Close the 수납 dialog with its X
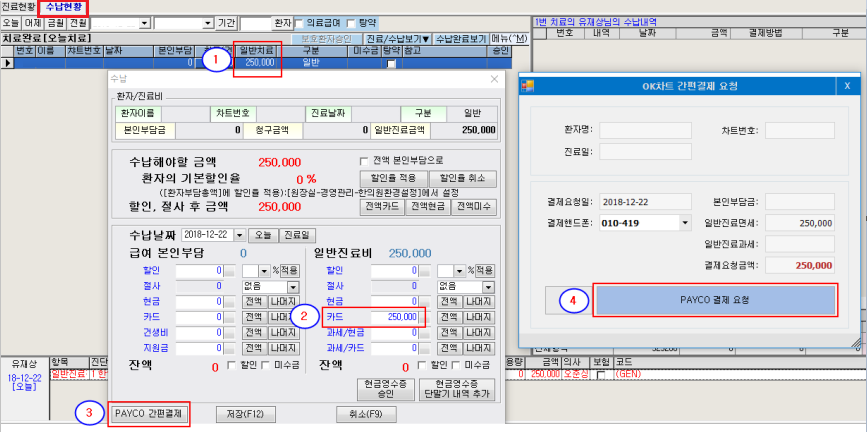Image resolution: width=867 pixels, height=432 pixels. (x=494, y=79)
